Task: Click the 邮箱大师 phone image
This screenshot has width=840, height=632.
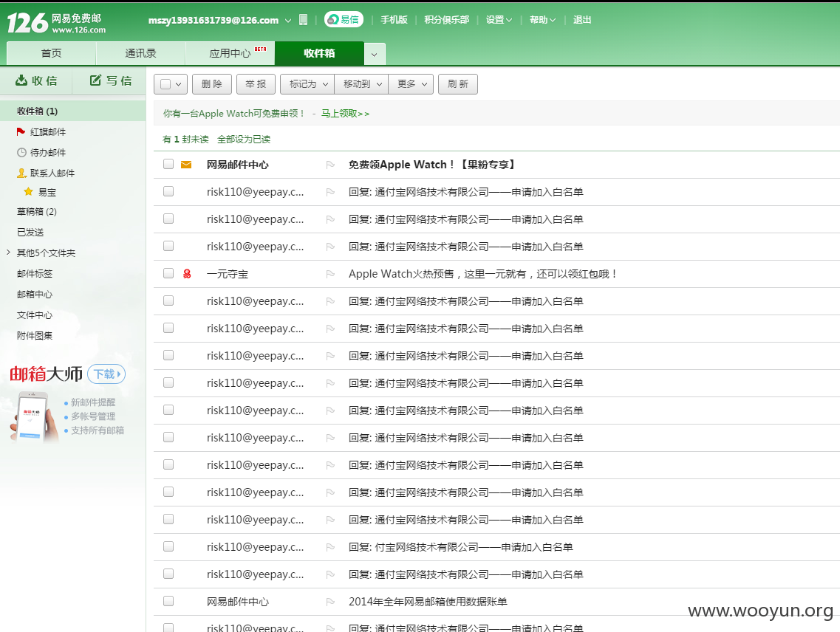Action: click(34, 418)
